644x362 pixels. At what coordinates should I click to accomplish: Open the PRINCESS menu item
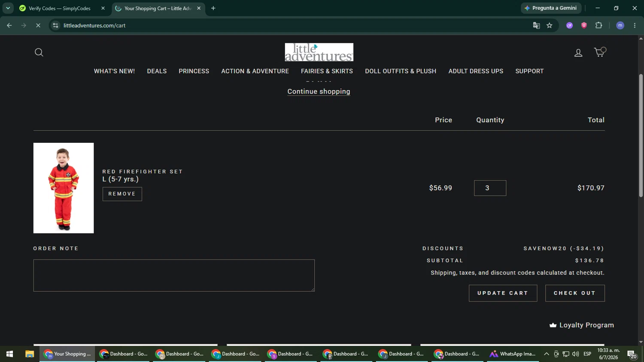[194, 71]
